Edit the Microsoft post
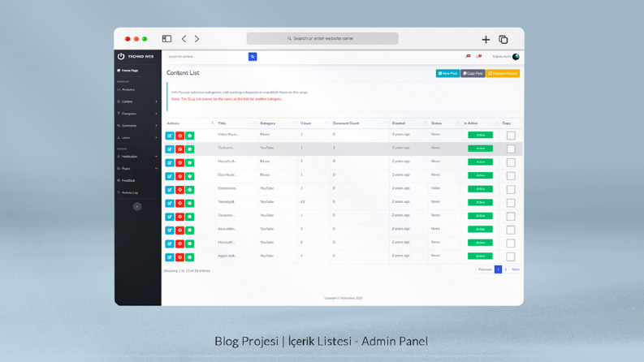 [x=170, y=243]
